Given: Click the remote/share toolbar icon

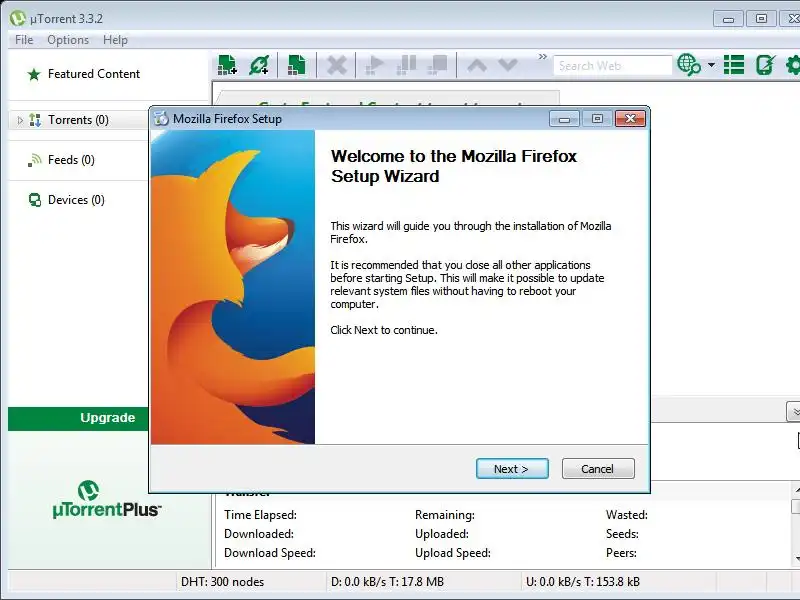Looking at the screenshot, I should (x=765, y=65).
